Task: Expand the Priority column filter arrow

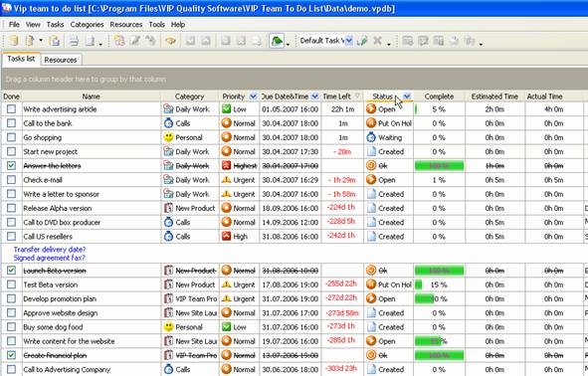Action: point(253,96)
